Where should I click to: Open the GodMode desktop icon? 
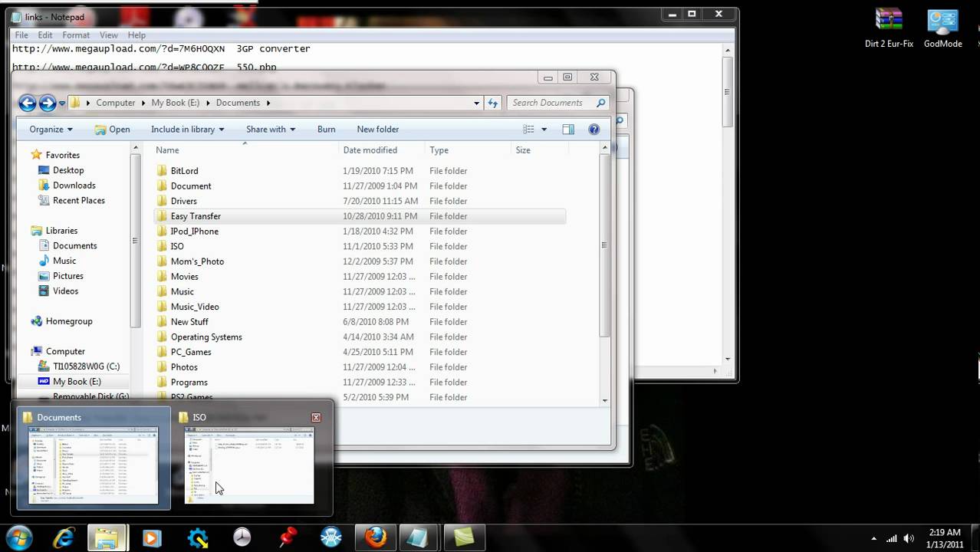coord(942,28)
